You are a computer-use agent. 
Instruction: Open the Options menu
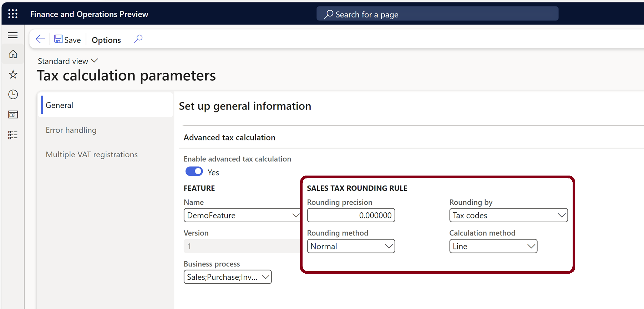[106, 40]
